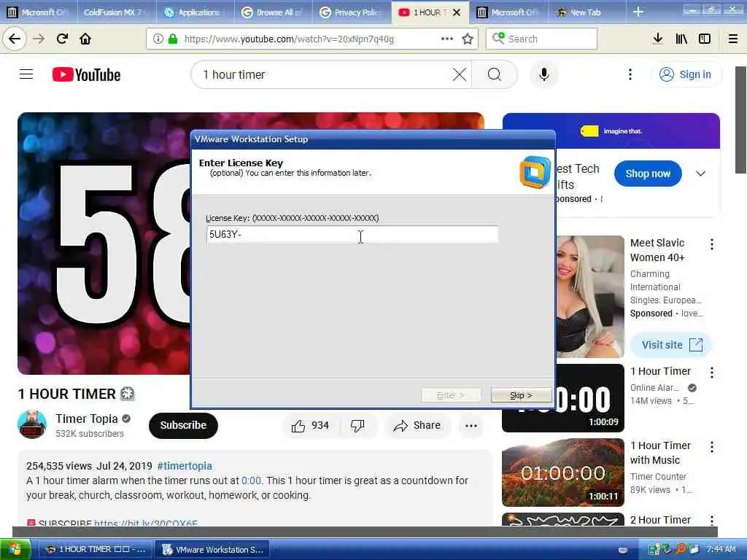747x560 pixels.
Task: Click the Sign in button
Action: coord(686,74)
